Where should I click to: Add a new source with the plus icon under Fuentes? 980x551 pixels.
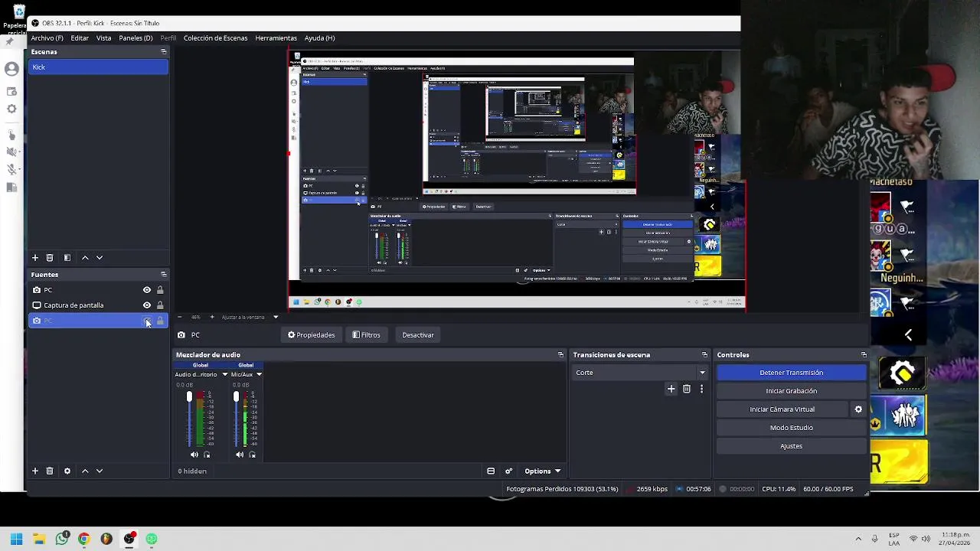[34, 471]
